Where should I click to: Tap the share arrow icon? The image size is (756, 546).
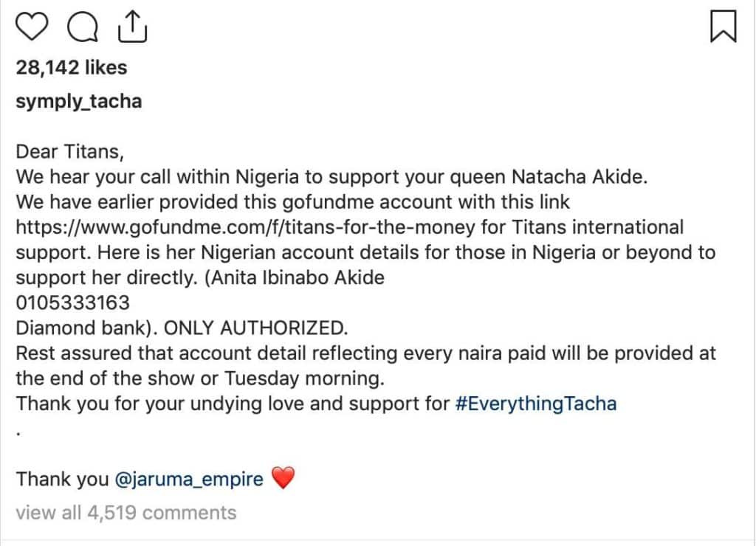pos(132,27)
